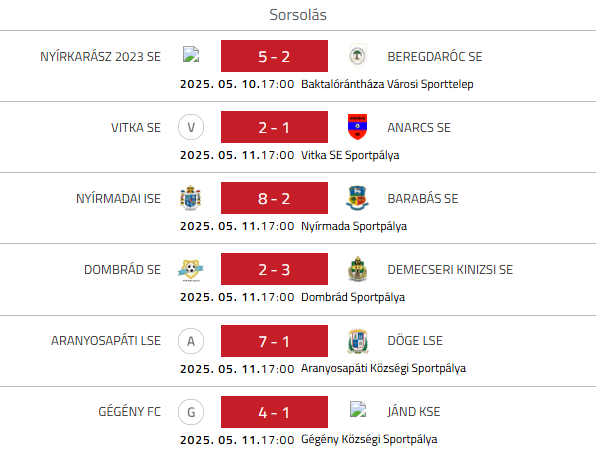The image size is (597, 464).
Task: Click the Nyírkarász 2023 SE logo placeholder
Action: [x=191, y=54]
